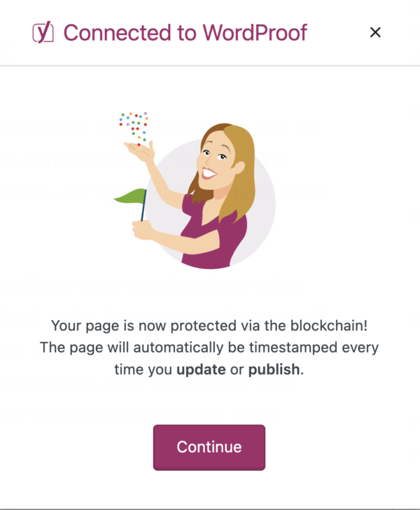The width and height of the screenshot is (420, 510).
Task: Click the bold word "update"
Action: (x=199, y=369)
